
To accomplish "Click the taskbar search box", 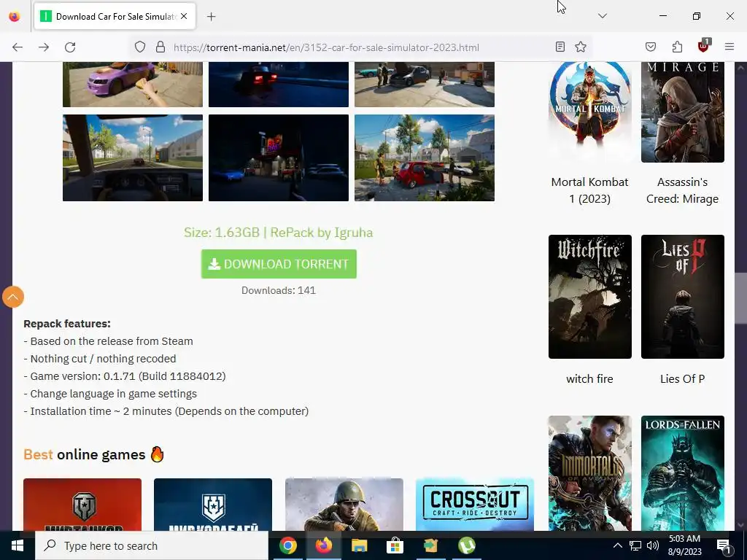I will pyautogui.click(x=152, y=545).
